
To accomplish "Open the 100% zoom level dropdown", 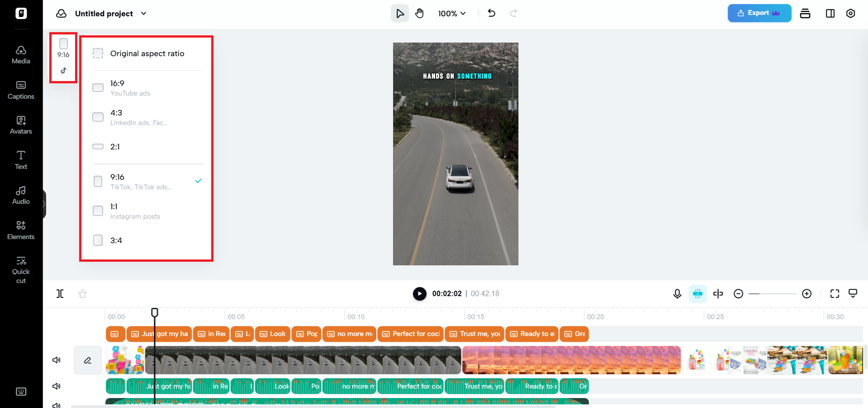I will click(x=451, y=13).
